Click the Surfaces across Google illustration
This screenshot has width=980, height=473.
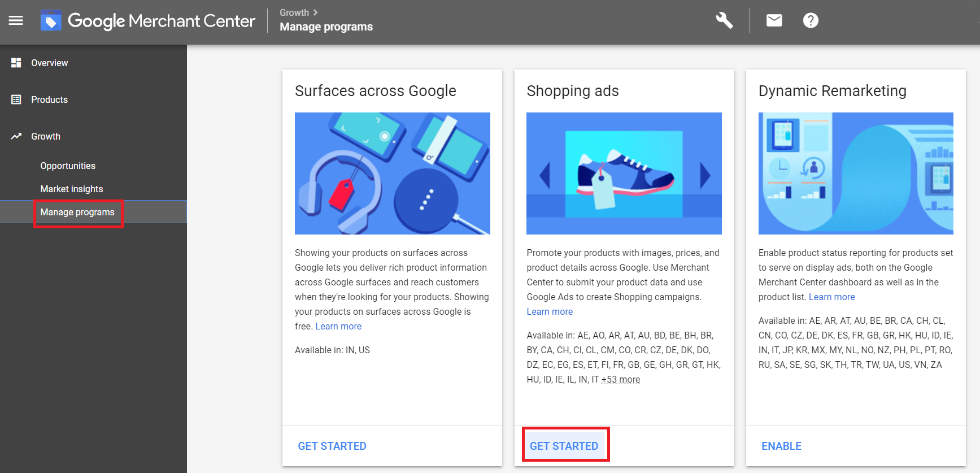coord(393,173)
